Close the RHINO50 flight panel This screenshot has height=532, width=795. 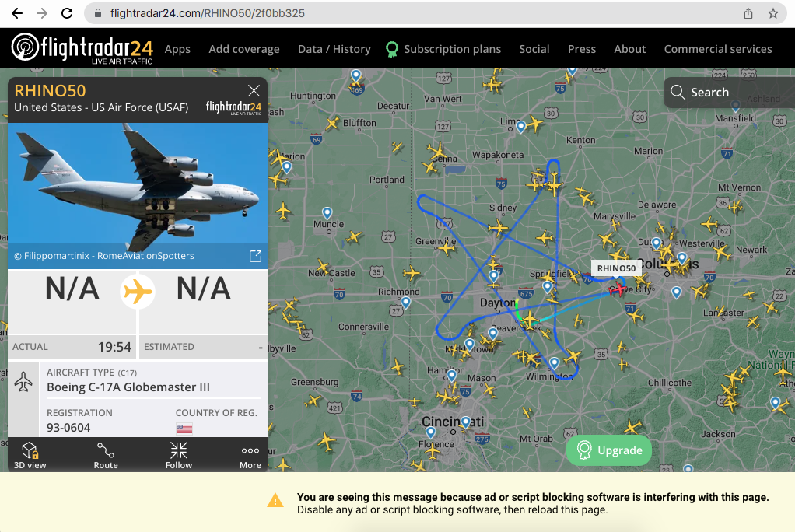pyautogui.click(x=254, y=91)
